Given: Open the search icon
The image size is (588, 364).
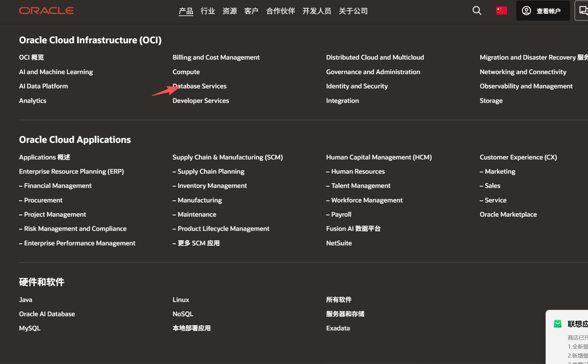Looking at the screenshot, I should 477,11.
